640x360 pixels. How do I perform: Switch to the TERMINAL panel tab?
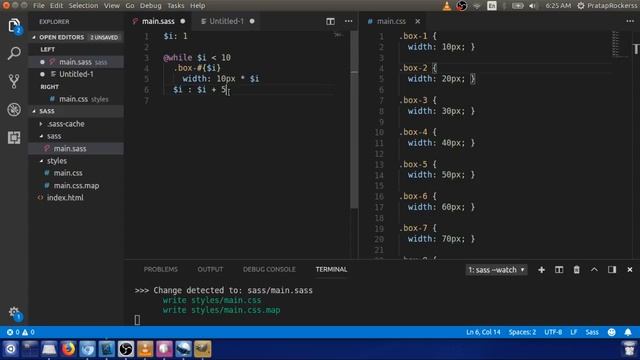(331, 269)
